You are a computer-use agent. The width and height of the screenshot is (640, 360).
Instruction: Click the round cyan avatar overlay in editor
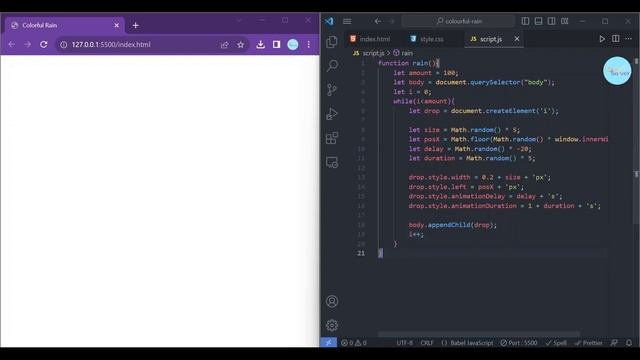(617, 71)
